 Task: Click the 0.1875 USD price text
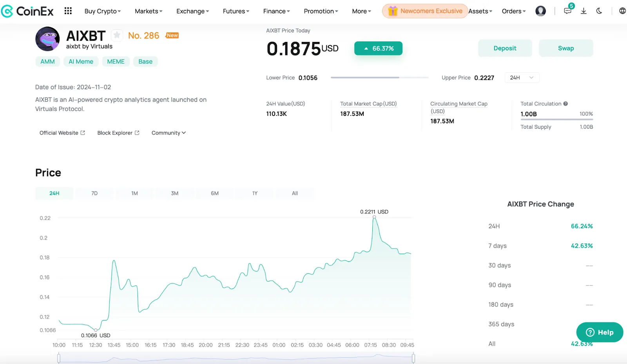point(302,49)
